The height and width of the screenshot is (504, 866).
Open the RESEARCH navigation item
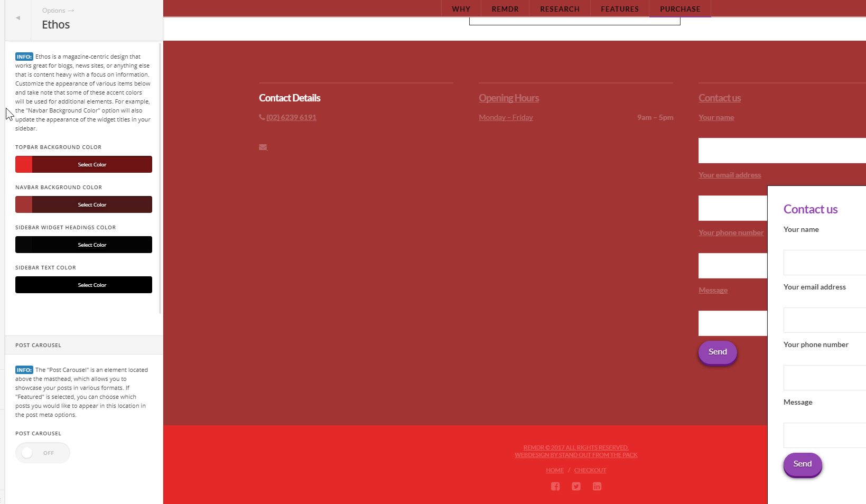pyautogui.click(x=560, y=9)
